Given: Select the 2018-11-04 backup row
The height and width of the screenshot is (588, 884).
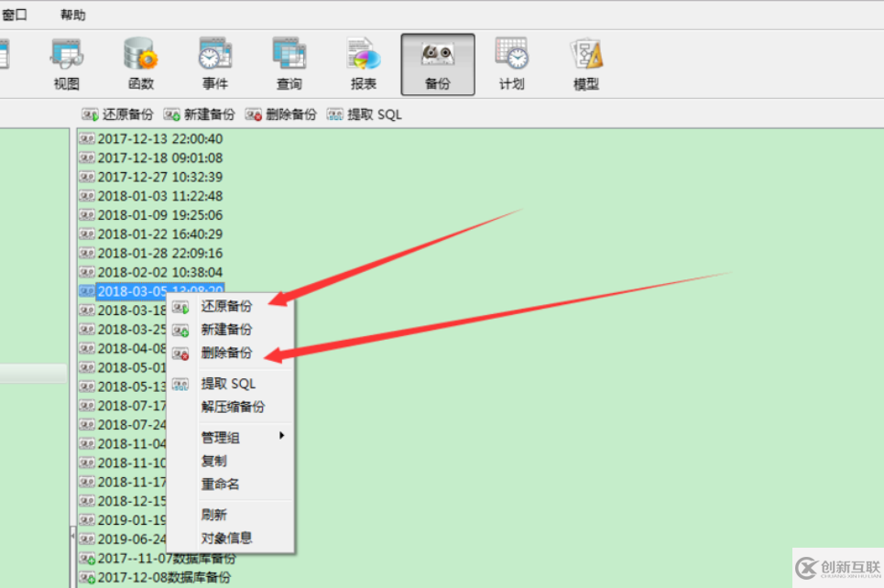Looking at the screenshot, I should (x=123, y=443).
